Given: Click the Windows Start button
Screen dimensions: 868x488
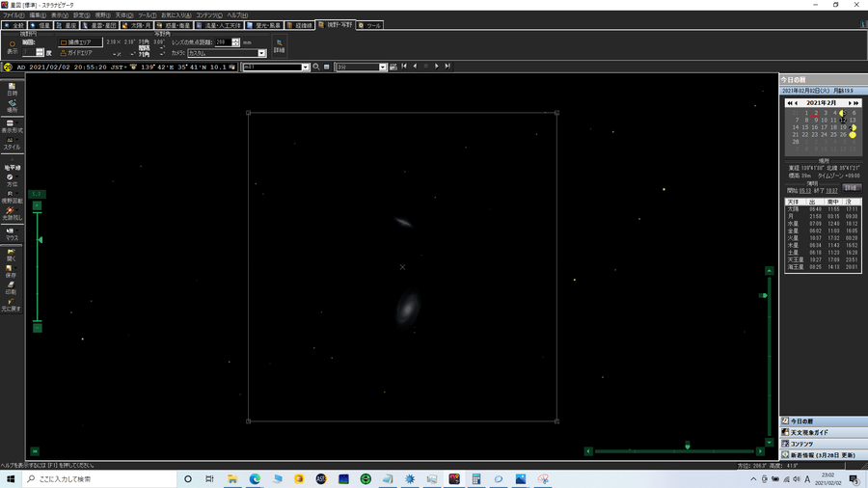Looking at the screenshot, I should [x=11, y=479].
